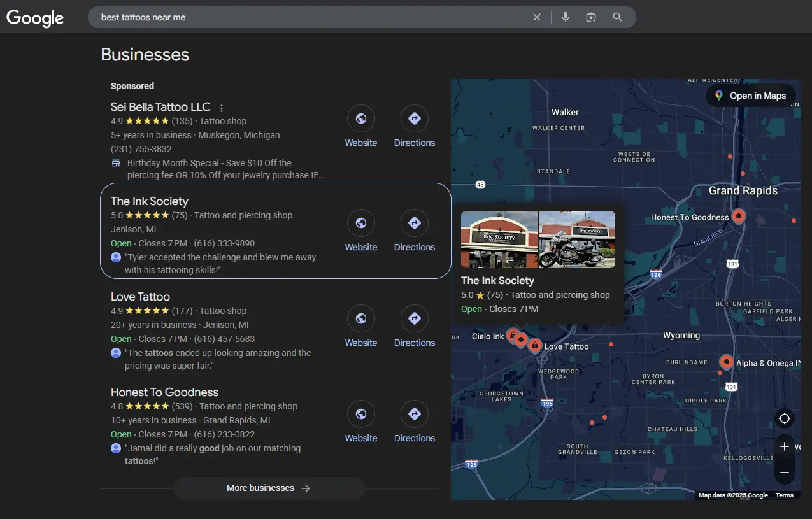Screen dimensions: 812x519
Task: Open Google Lens image search
Action: point(591,17)
